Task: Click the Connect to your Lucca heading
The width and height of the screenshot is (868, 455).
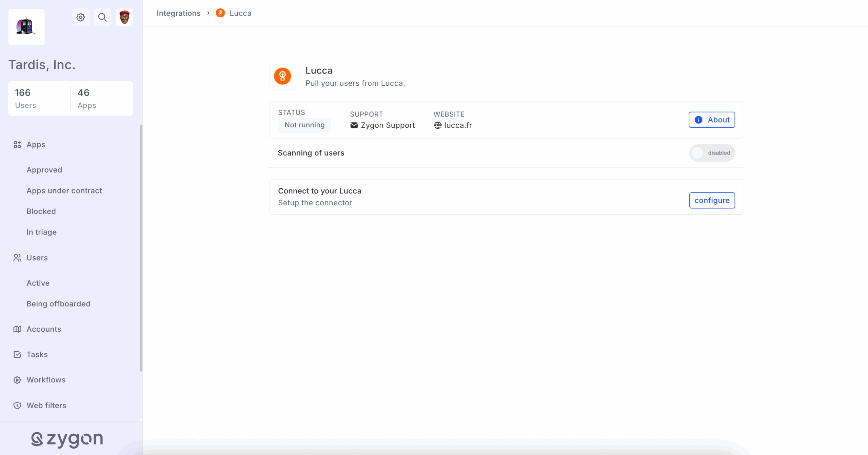Action: click(320, 191)
